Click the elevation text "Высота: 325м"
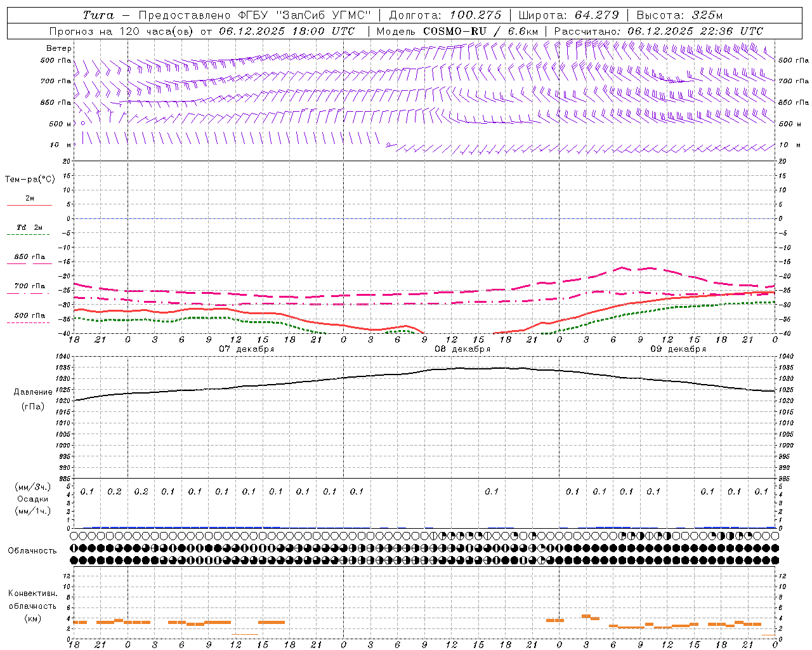The height and width of the screenshot is (650, 812). 679,15
